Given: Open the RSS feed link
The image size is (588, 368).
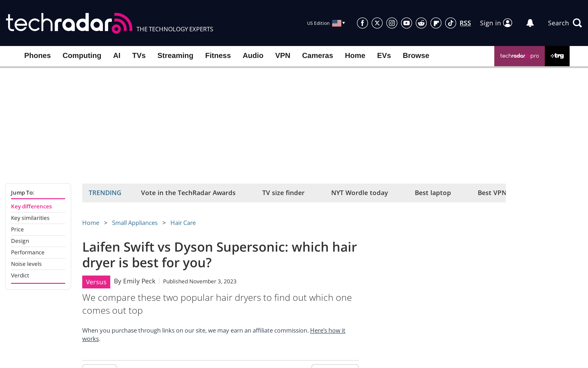Looking at the screenshot, I should 465,23.
